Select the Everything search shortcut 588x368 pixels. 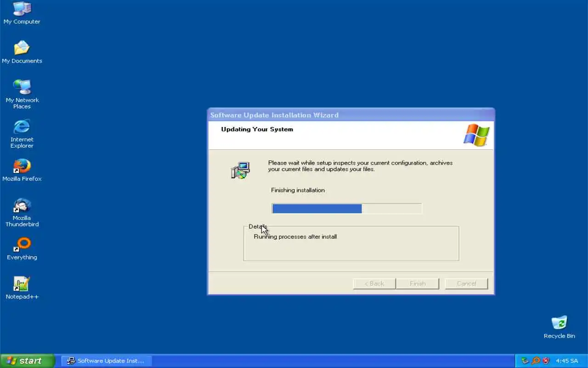pyautogui.click(x=22, y=249)
